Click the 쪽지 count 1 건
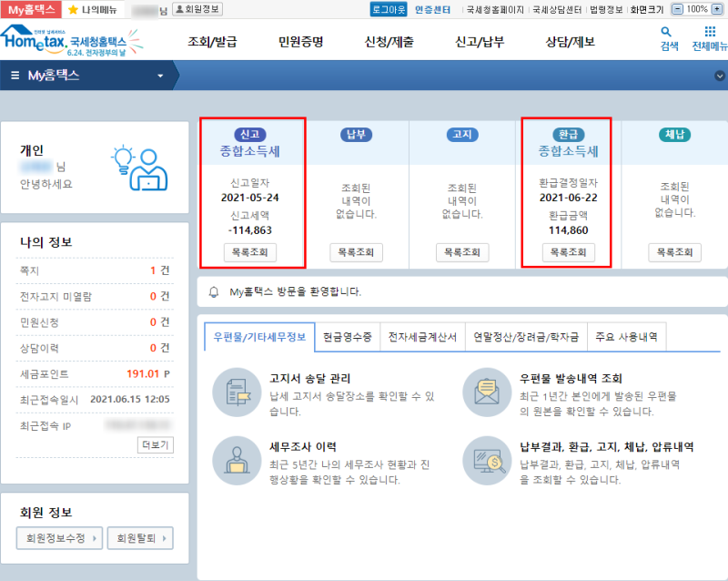Image resolution: width=728 pixels, height=581 pixels. pos(160,270)
